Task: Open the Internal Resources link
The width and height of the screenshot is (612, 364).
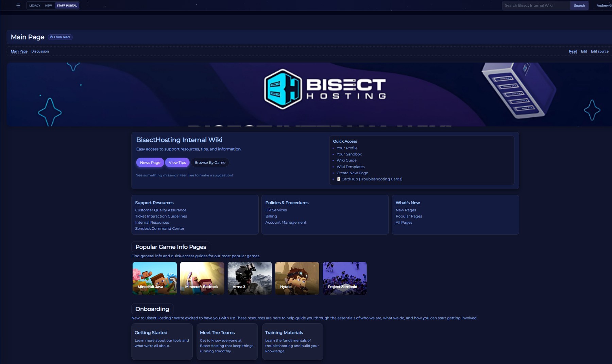Action: click(152, 223)
